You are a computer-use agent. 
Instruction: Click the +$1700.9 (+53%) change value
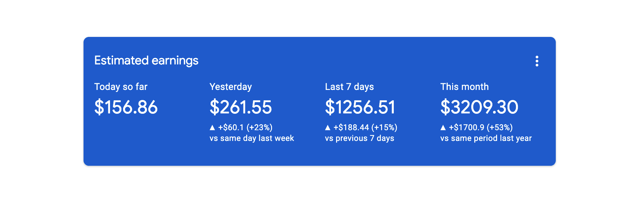point(481,128)
